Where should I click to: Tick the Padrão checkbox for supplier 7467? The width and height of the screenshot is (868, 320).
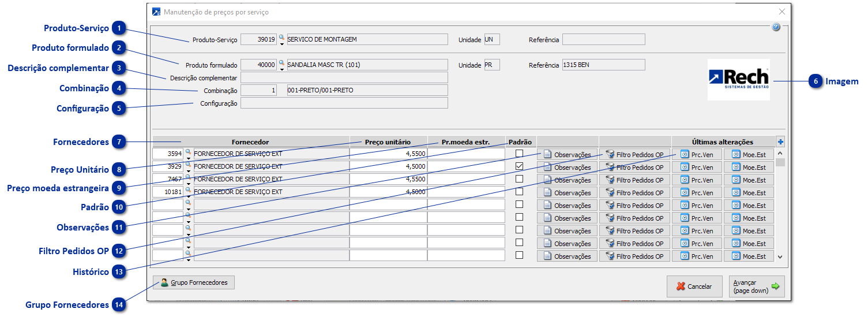519,179
